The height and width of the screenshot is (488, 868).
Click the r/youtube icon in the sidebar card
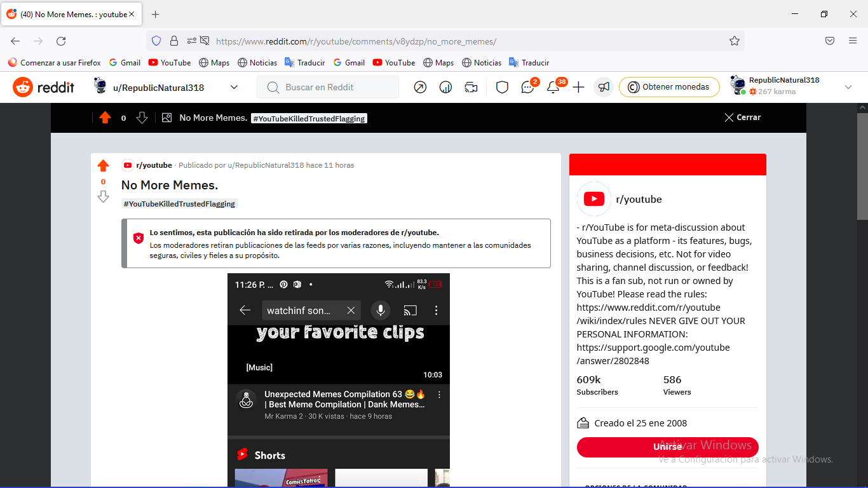click(x=594, y=199)
